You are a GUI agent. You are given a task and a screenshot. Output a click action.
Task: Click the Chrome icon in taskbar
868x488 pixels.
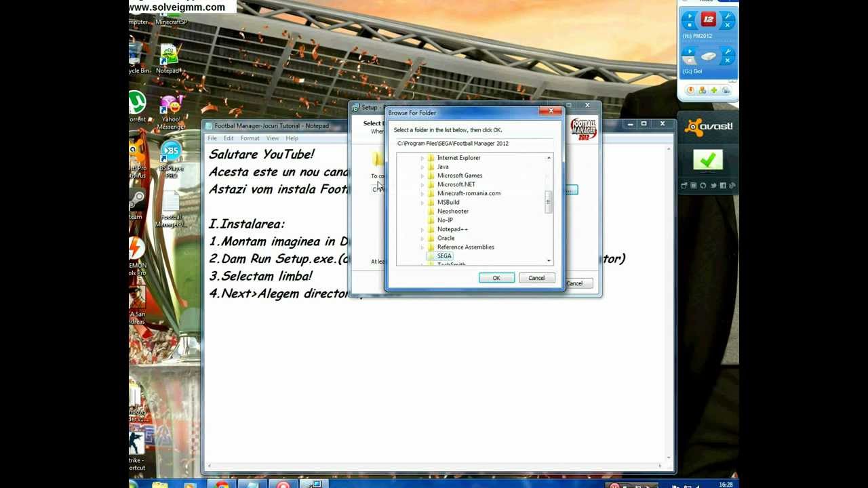(x=221, y=484)
